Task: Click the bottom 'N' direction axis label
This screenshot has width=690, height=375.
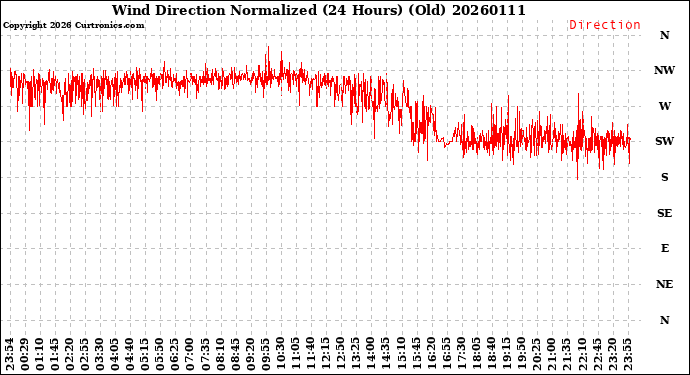Action: click(x=664, y=320)
